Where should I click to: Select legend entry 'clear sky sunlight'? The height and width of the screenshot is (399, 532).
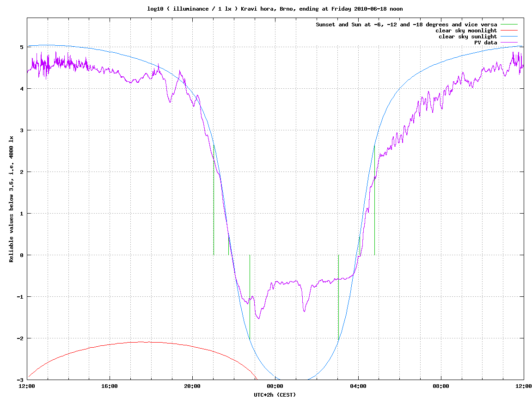pos(468,37)
